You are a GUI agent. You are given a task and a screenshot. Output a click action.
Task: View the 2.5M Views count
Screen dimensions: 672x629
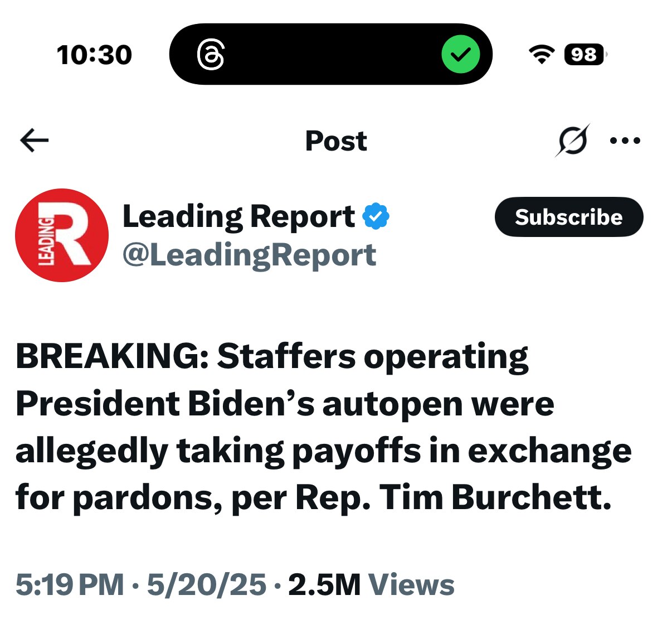click(x=371, y=585)
